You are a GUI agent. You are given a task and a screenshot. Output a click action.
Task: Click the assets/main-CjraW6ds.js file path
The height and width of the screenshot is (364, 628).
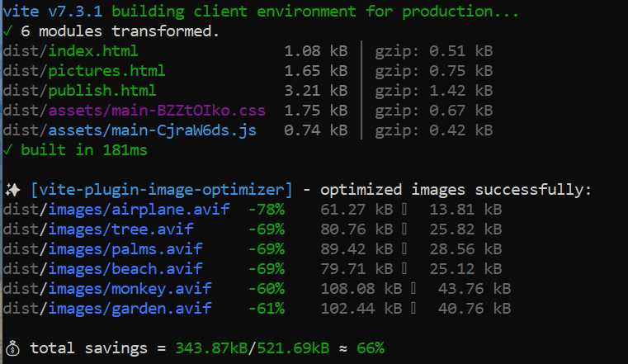pyautogui.click(x=152, y=130)
